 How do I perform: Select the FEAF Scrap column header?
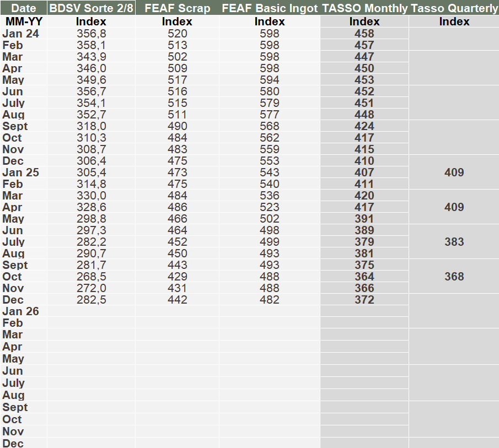pyautogui.click(x=177, y=8)
